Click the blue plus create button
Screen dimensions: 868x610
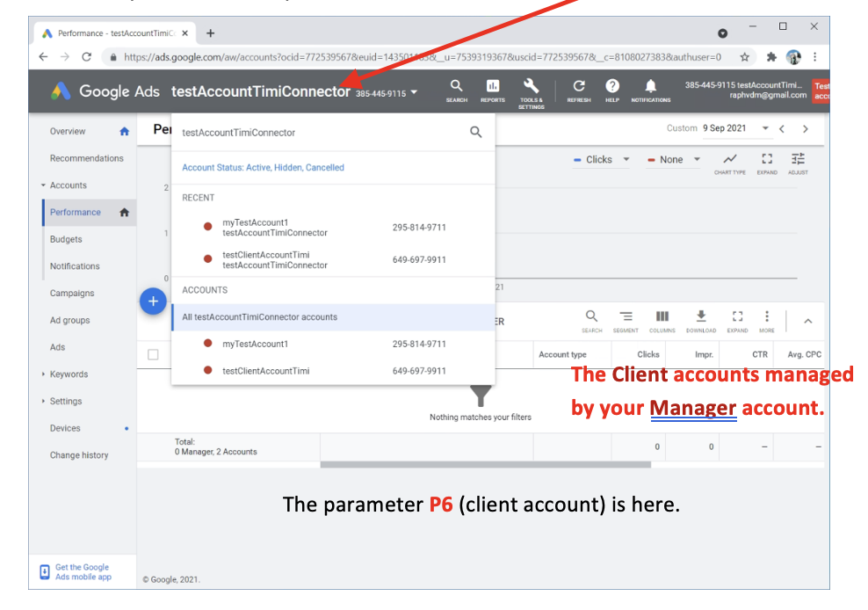[x=153, y=301]
